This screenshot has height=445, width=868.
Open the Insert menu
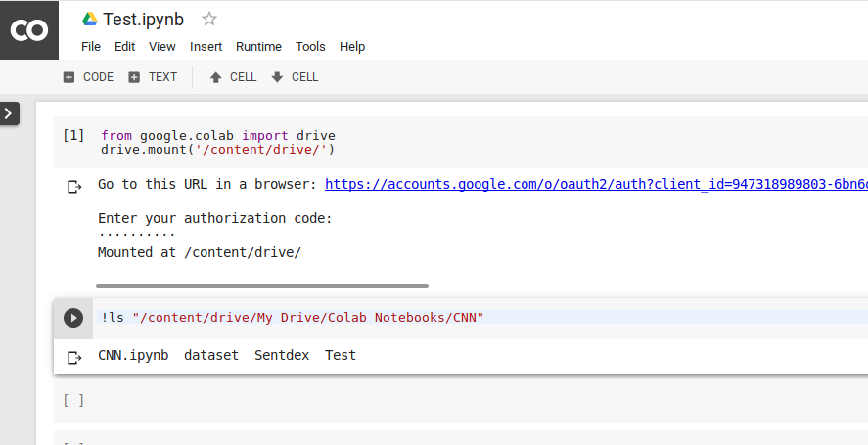point(206,46)
